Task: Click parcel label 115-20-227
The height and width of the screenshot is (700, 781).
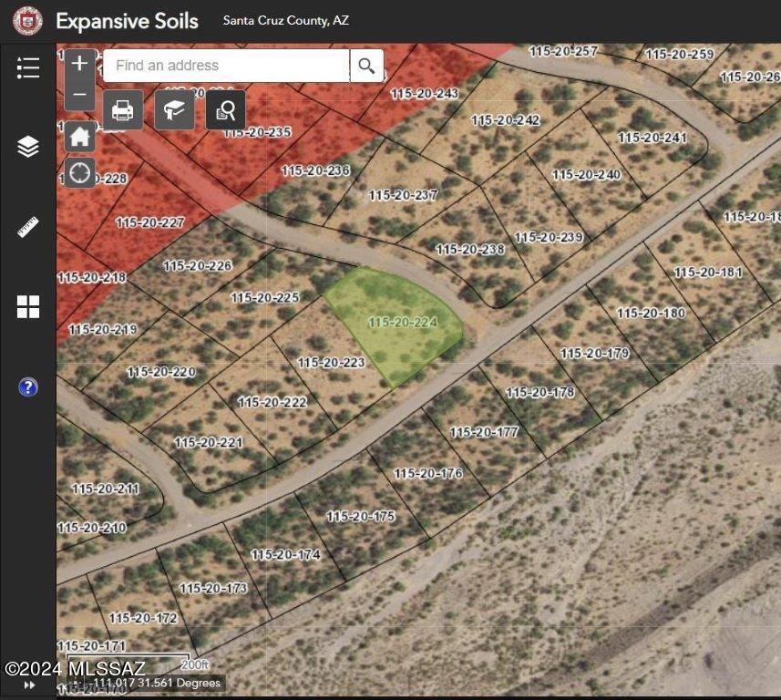Action: pos(150,222)
